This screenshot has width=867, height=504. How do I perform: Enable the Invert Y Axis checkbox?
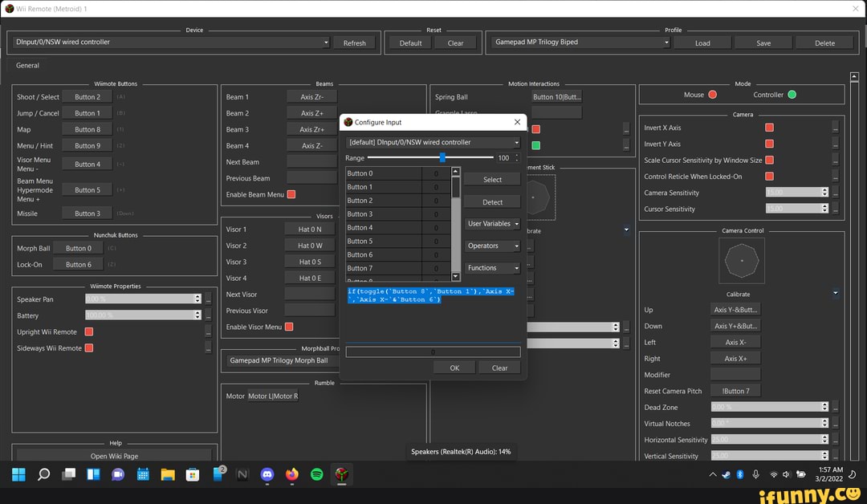click(x=769, y=144)
